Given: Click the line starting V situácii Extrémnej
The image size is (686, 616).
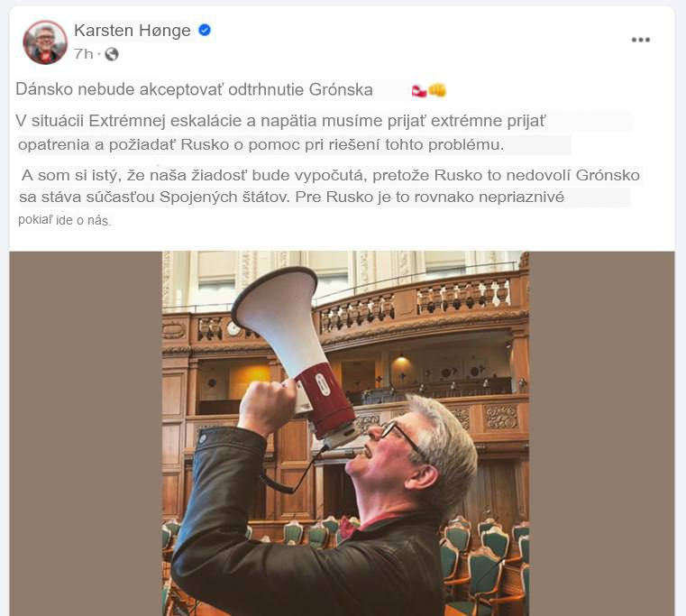Looking at the screenshot, I should [280, 121].
